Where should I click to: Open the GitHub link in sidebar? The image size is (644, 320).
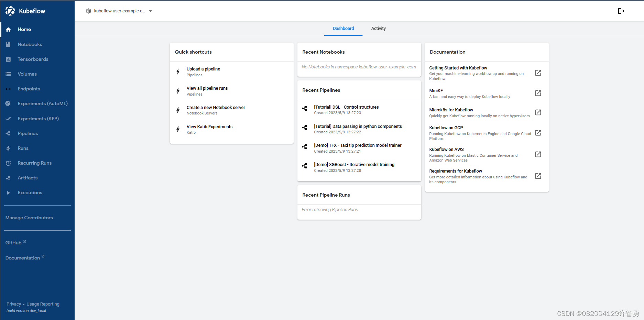[15, 243]
